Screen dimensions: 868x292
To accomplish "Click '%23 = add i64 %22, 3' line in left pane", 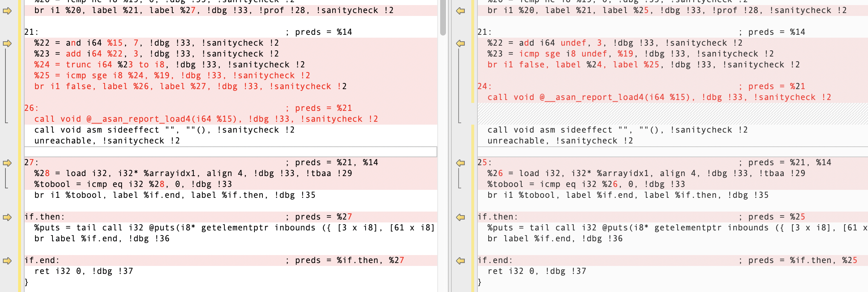I will [x=157, y=54].
